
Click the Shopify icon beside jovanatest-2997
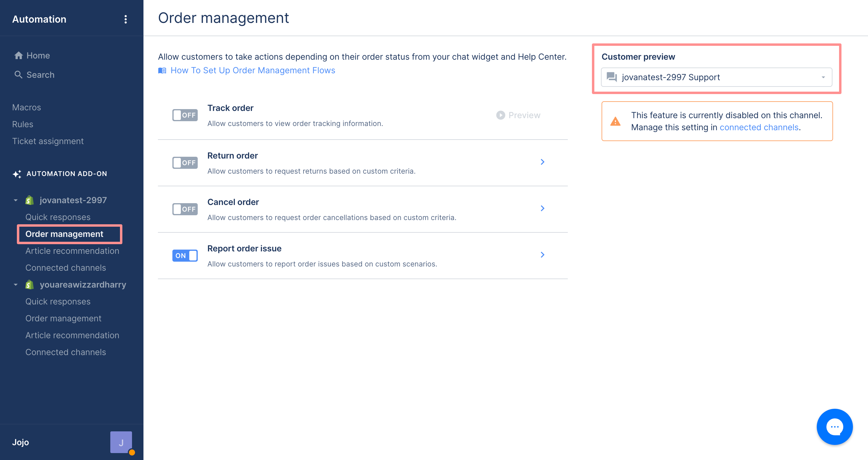click(30, 200)
